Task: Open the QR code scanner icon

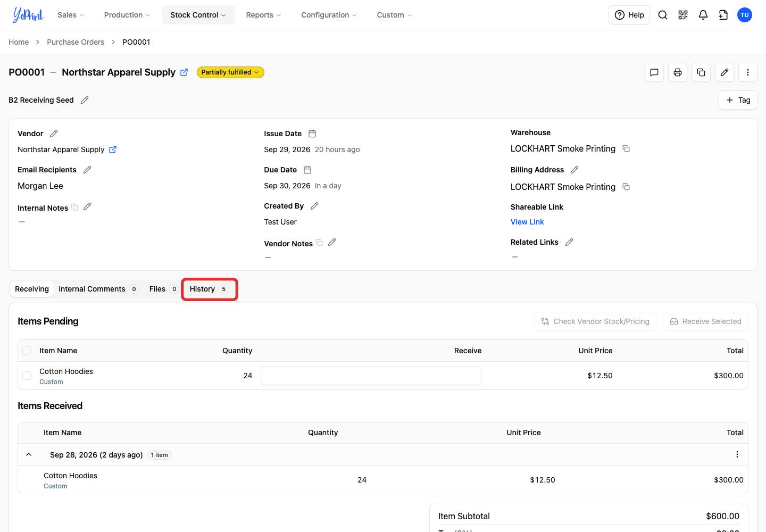Action: click(x=683, y=15)
